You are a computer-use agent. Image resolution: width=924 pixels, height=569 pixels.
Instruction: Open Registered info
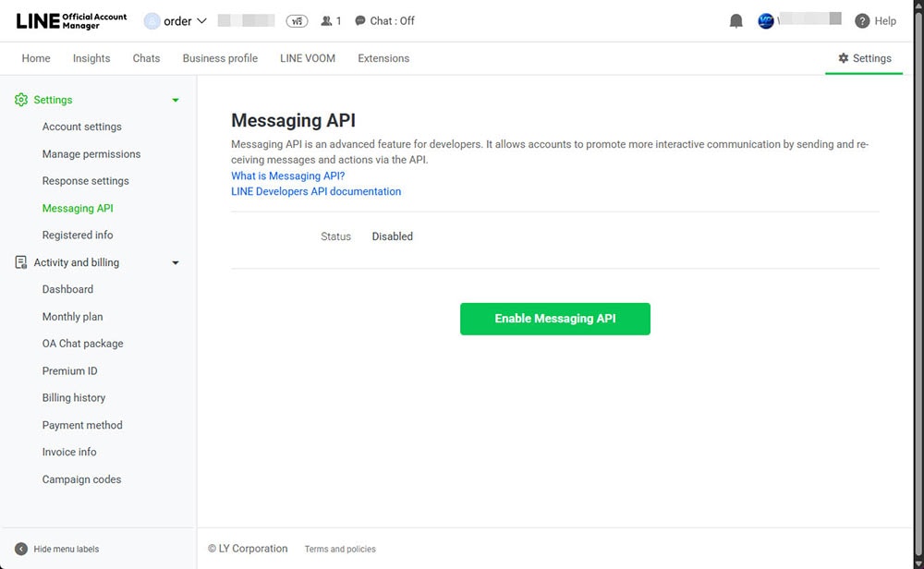pyautogui.click(x=78, y=235)
